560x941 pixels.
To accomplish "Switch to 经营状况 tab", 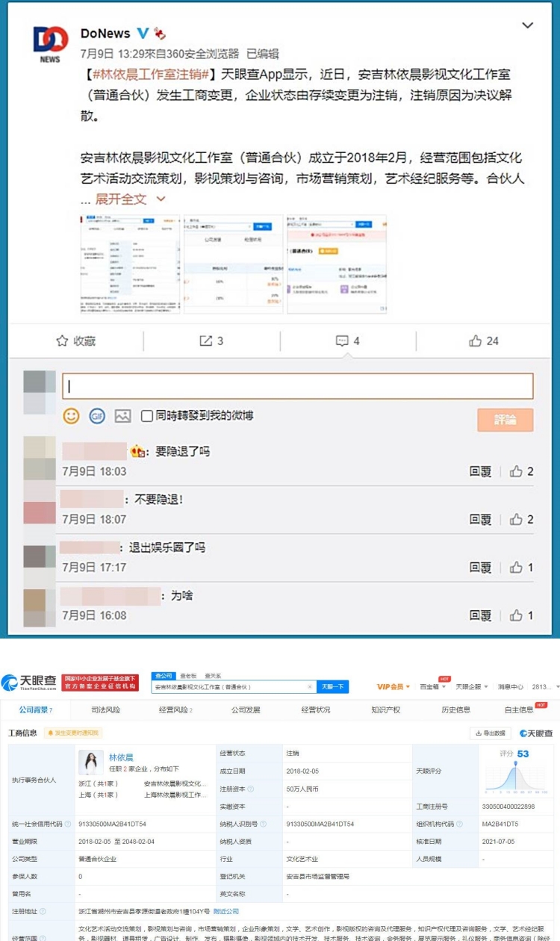I will point(316,709).
